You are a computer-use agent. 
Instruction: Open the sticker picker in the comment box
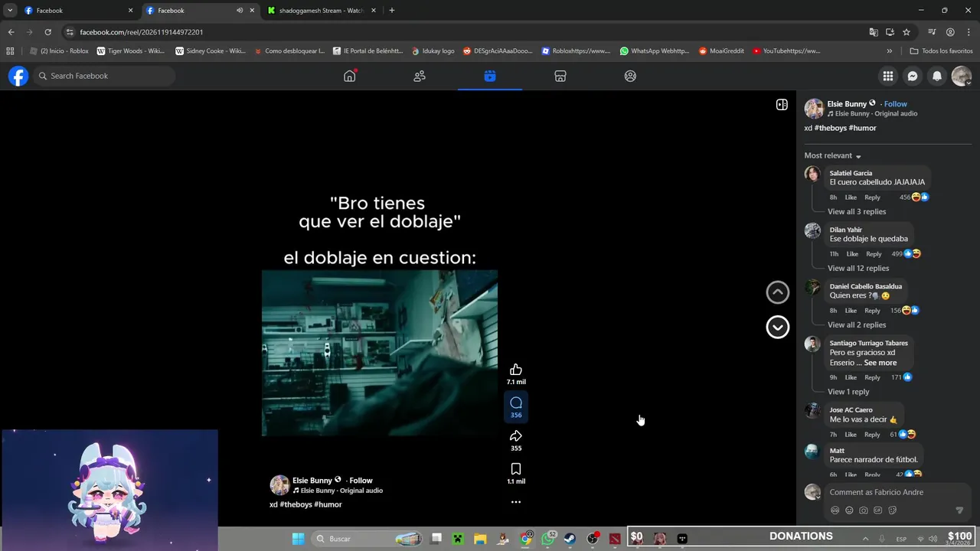point(893,510)
